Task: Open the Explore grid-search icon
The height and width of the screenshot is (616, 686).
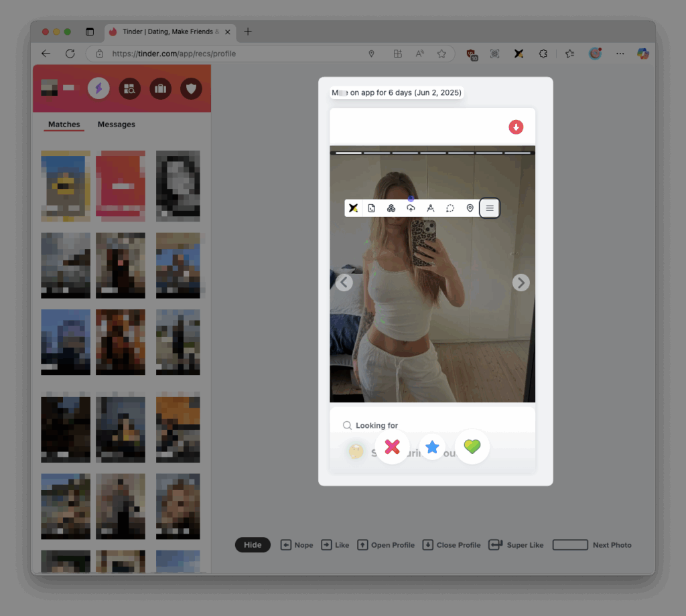Action: pos(129,89)
